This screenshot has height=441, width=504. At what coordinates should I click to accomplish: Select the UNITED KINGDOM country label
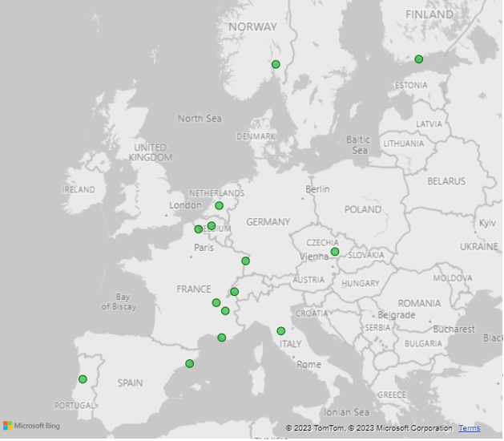(150, 152)
